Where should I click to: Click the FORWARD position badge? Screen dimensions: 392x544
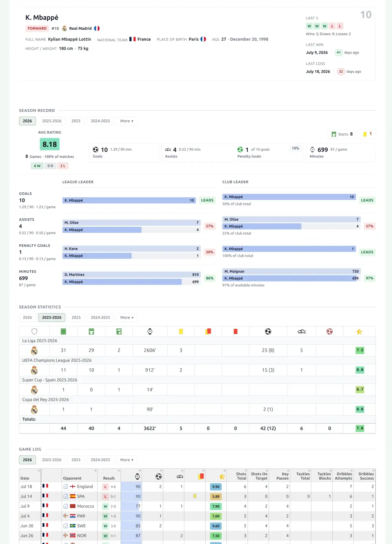(37, 29)
